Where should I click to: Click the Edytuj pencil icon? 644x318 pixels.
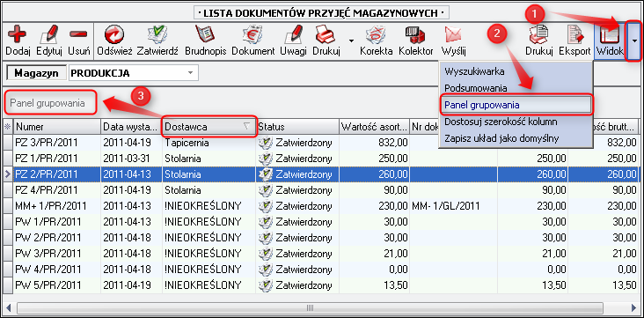click(49, 35)
